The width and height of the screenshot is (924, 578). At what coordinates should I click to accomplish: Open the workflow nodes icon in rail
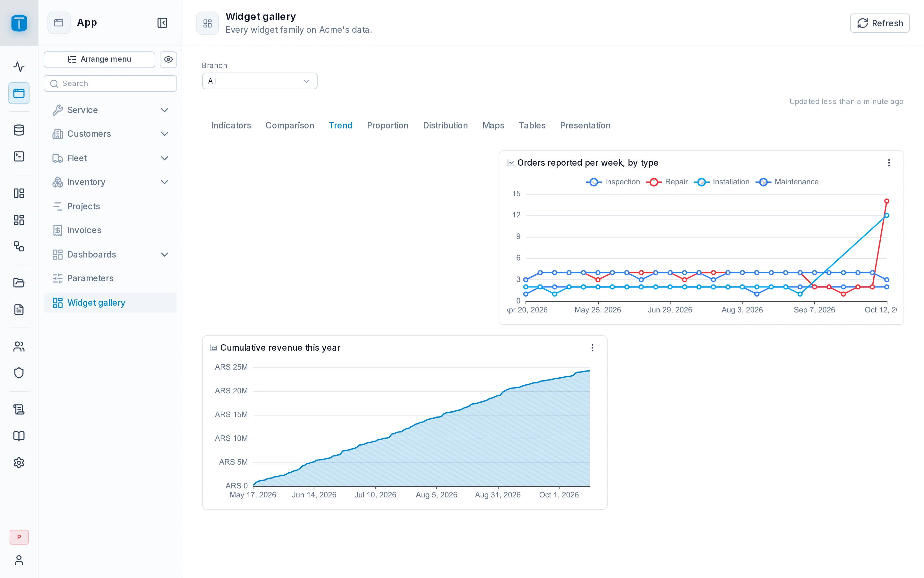pos(19,246)
